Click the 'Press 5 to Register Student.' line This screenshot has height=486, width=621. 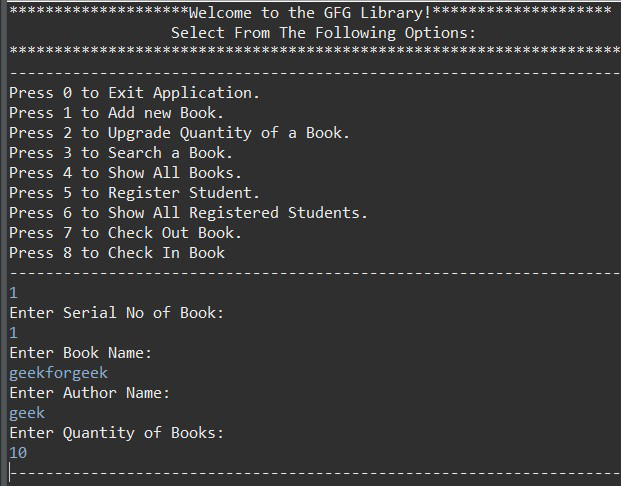click(x=134, y=193)
